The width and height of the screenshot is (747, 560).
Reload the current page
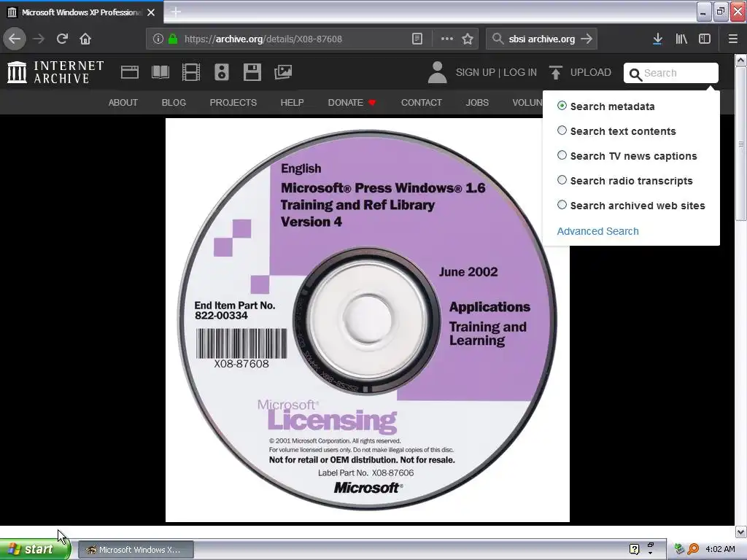[62, 39]
